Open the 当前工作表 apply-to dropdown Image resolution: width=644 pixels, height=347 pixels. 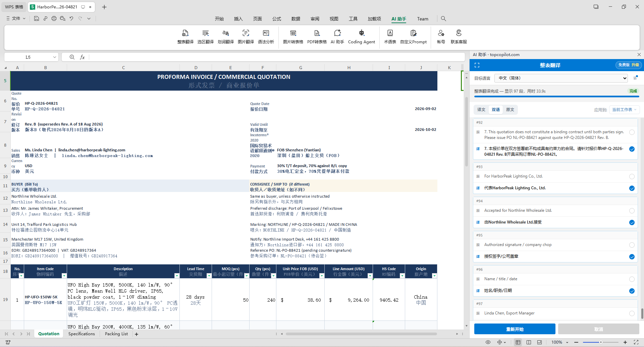tap(624, 110)
